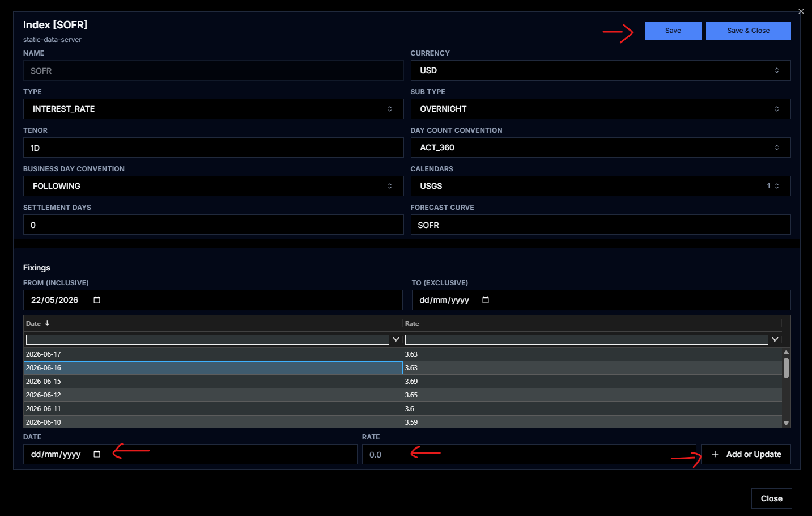Select the 2026-06-12 fixing row
This screenshot has height=516, width=812.
(x=403, y=395)
